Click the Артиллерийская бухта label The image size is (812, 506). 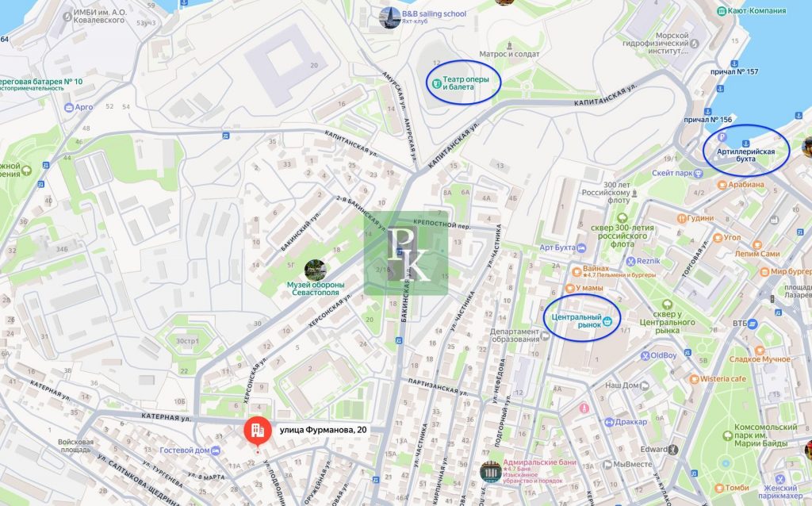tap(745, 155)
